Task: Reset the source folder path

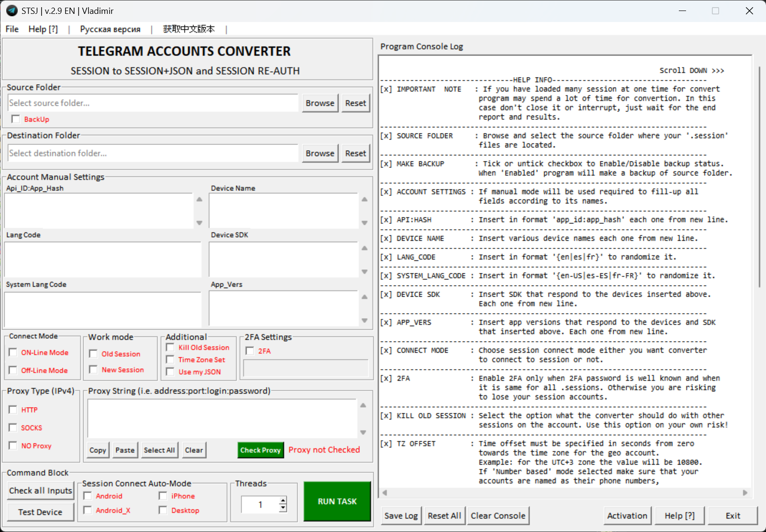Action: (x=355, y=103)
